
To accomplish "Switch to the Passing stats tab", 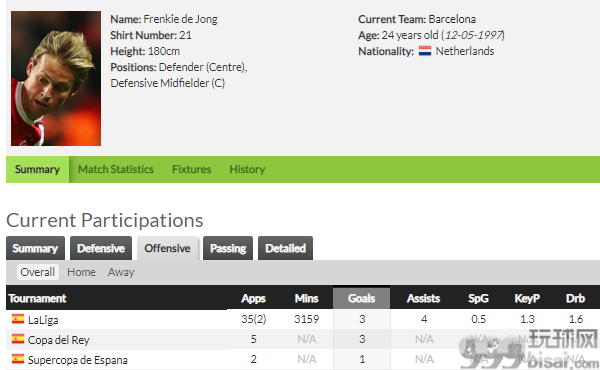I will pos(228,248).
